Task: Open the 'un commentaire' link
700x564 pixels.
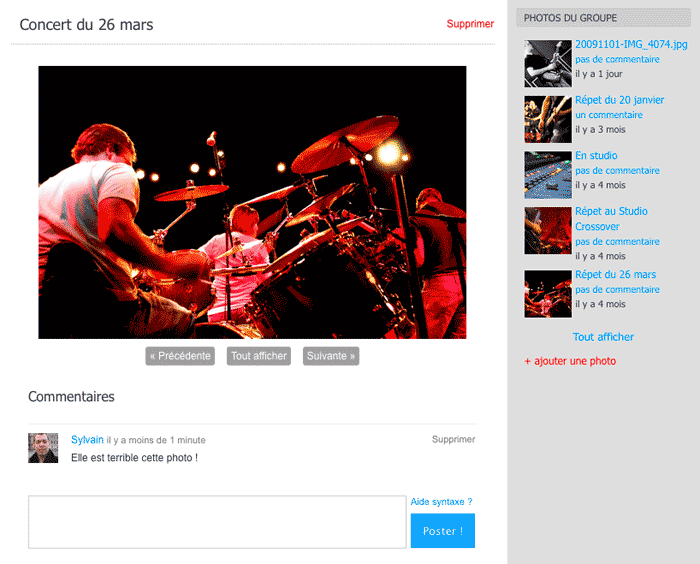Action: pos(609,115)
